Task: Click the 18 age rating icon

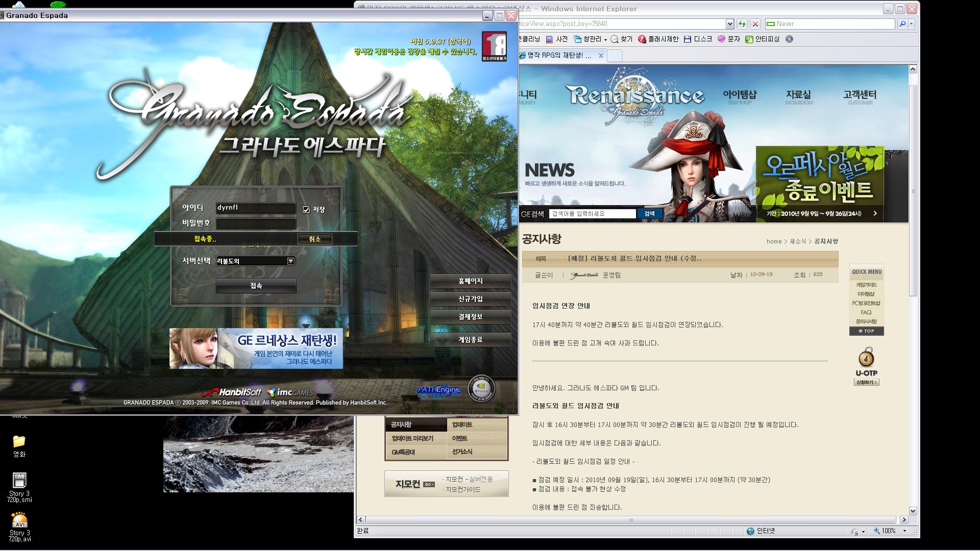Action: click(x=494, y=46)
